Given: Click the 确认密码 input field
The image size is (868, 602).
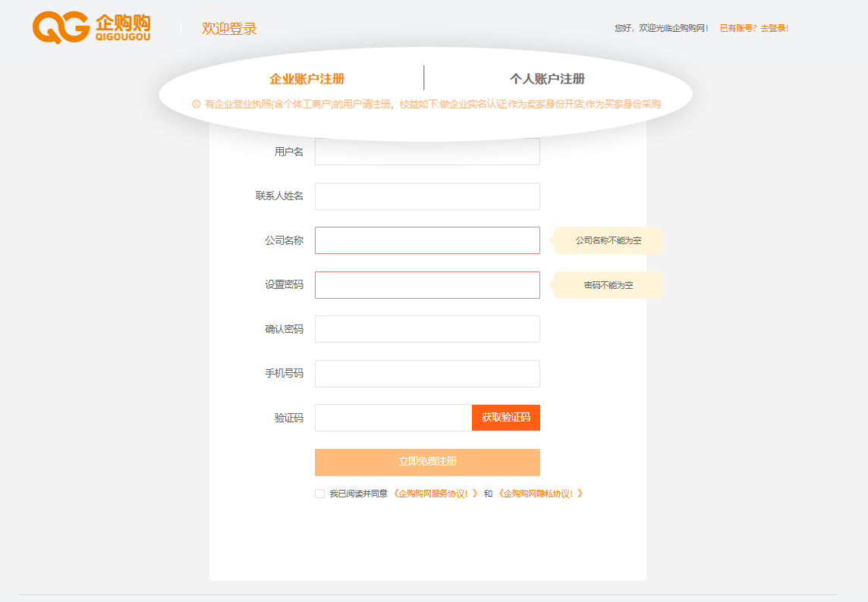Looking at the screenshot, I should click(427, 329).
